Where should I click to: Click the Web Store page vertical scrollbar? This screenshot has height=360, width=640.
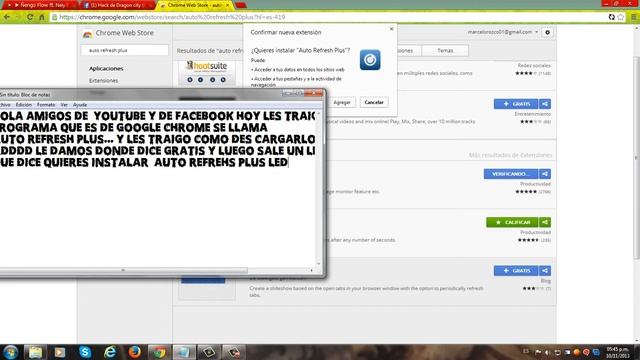tap(636, 157)
